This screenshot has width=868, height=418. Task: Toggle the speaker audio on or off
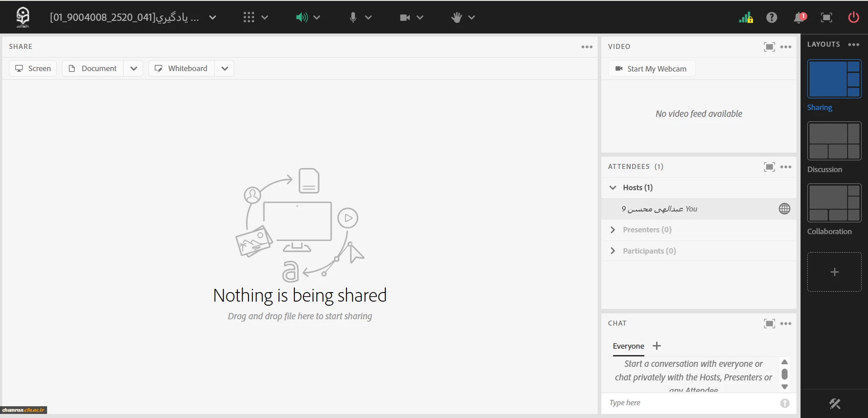302,18
